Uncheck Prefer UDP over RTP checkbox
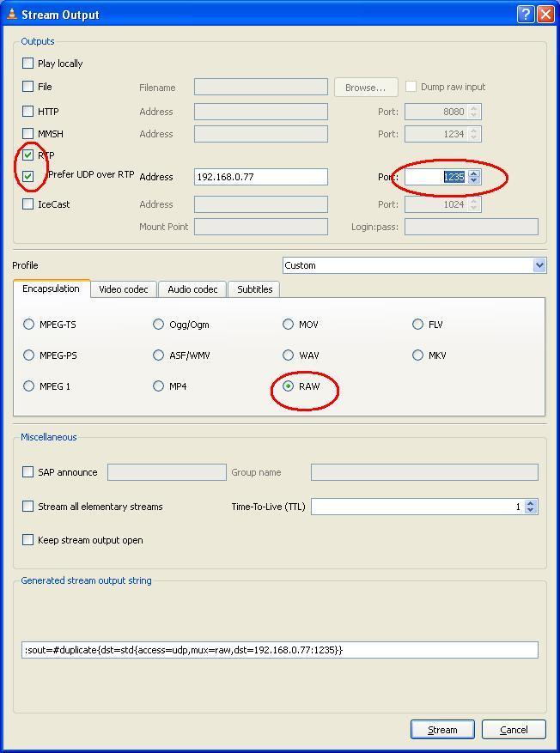Screen dimensions: 560x753 (27, 176)
